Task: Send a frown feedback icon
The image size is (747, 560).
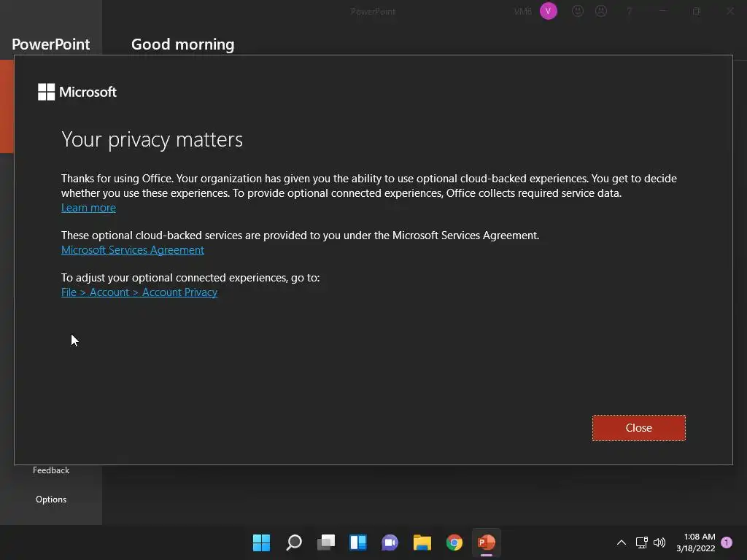Action: (x=601, y=11)
